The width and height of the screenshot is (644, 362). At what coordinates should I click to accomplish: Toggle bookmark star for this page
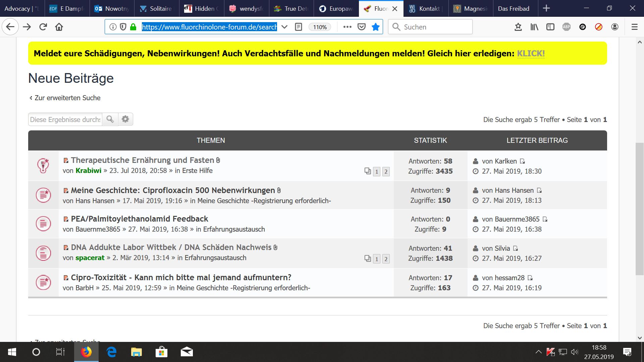[x=376, y=27]
